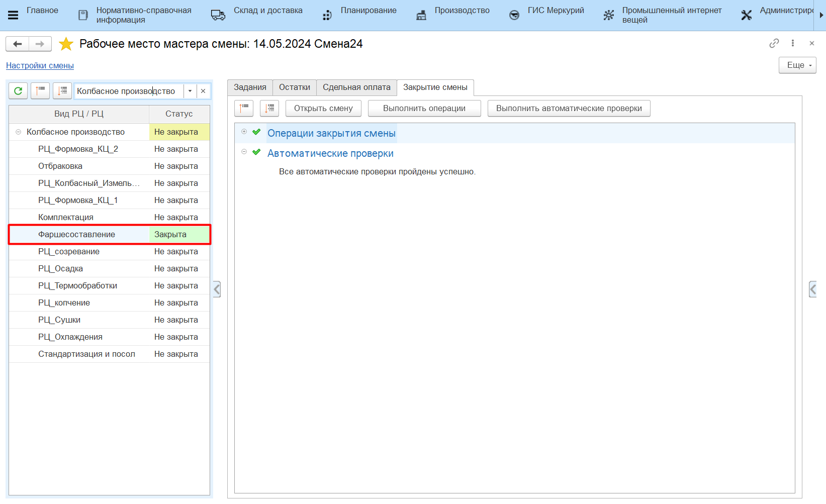826x504 pixels.
Task: Collapse all groups in closing tab toolbar
Action: click(244, 108)
